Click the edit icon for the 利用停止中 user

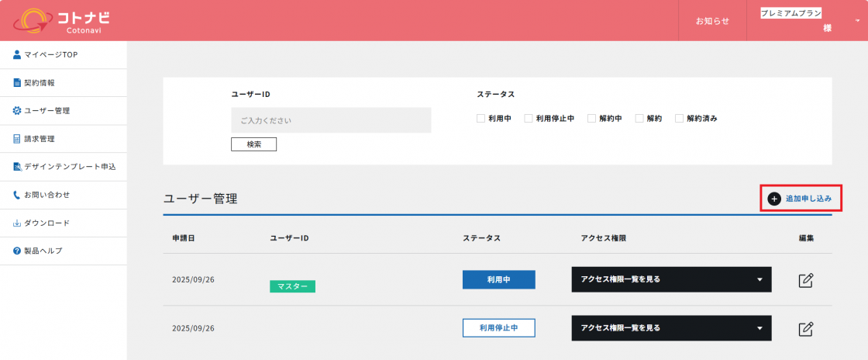tap(806, 329)
